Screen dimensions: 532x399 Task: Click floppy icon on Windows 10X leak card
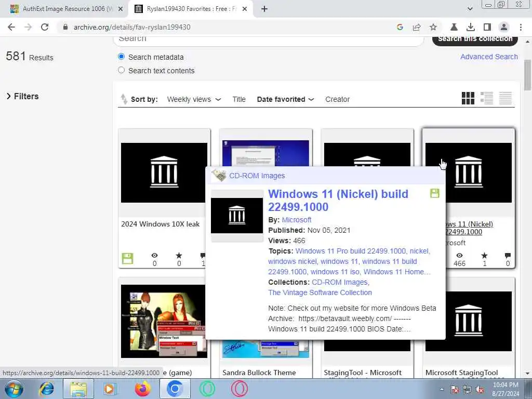pyautogui.click(x=128, y=259)
